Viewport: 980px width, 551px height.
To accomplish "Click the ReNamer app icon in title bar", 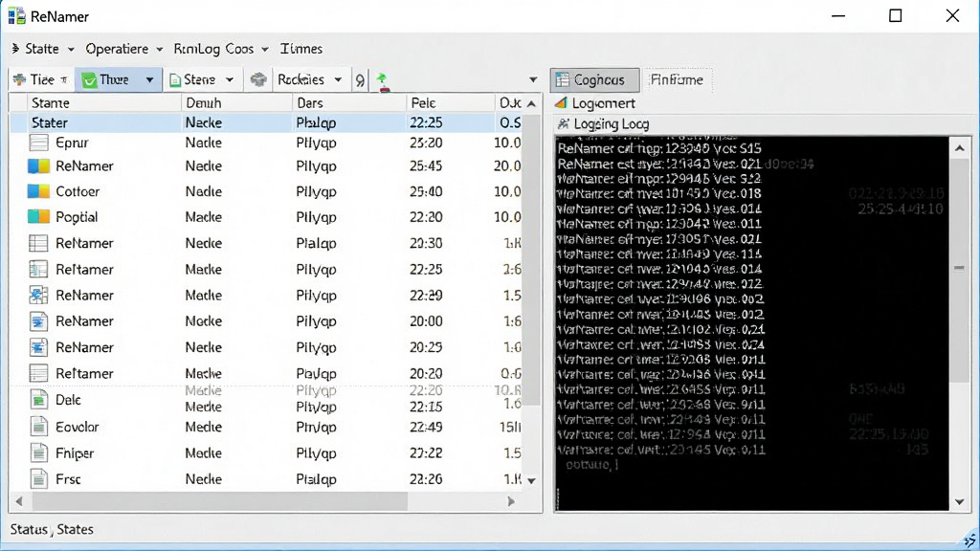I will coord(16,16).
